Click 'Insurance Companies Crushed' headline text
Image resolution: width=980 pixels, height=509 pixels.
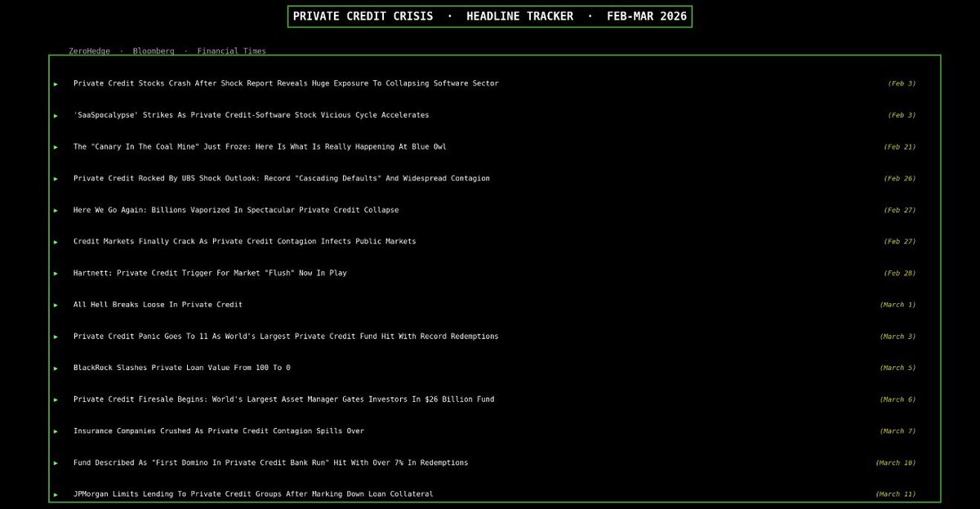click(219, 431)
